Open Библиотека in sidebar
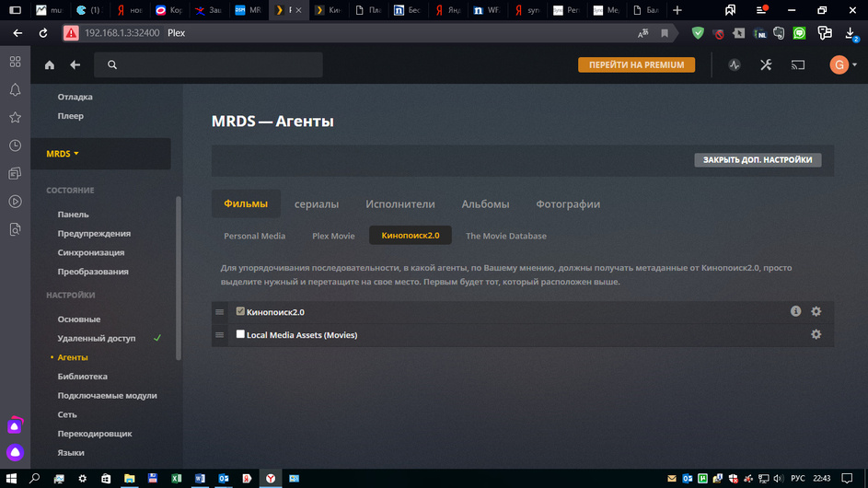This screenshot has height=488, width=868. pos(83,376)
